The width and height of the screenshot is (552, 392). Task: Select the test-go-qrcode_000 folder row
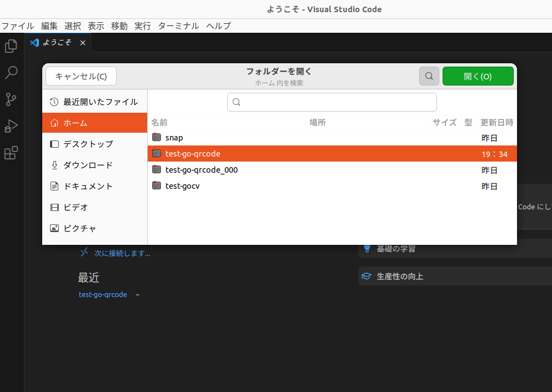tap(332, 170)
